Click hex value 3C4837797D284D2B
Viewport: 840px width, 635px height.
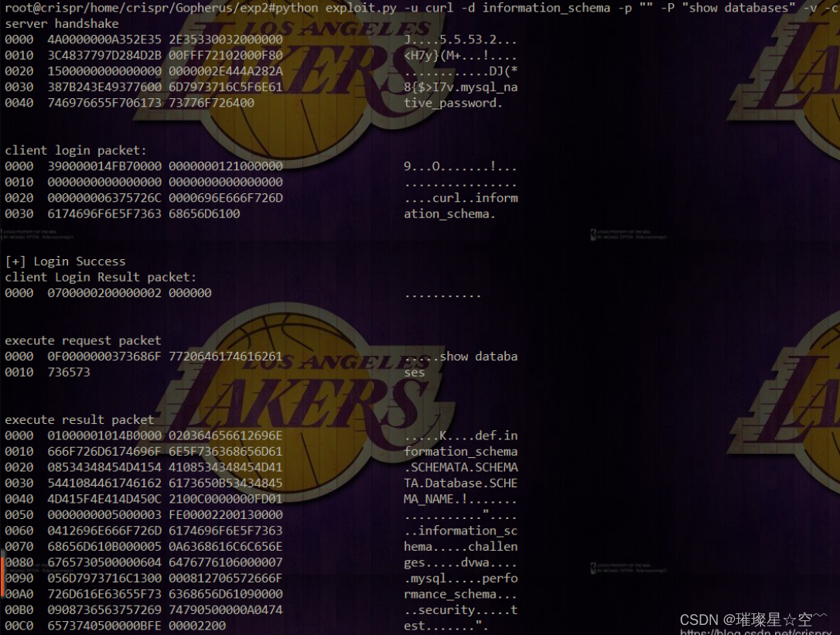tap(104, 55)
